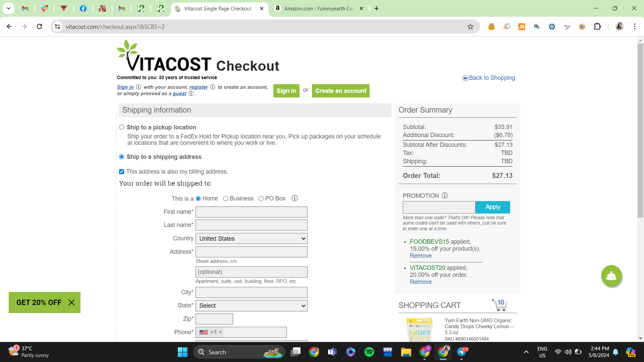Open the Country dropdown

tap(252, 239)
